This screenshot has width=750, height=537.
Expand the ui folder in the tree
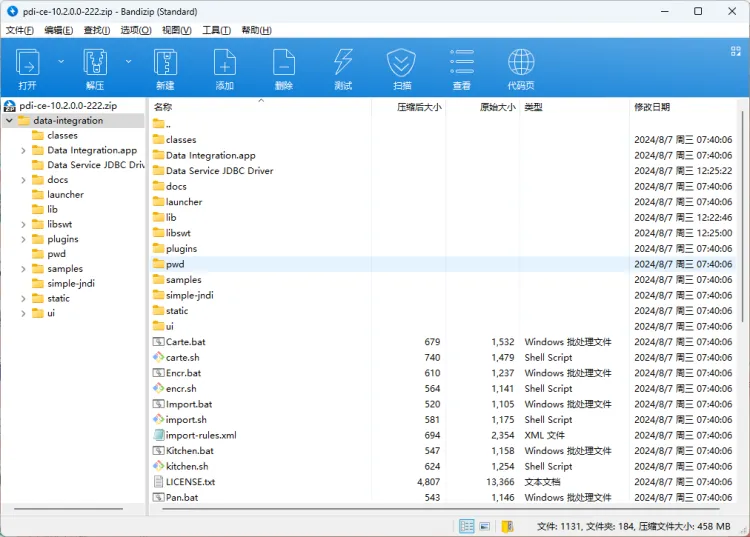pyautogui.click(x=23, y=313)
